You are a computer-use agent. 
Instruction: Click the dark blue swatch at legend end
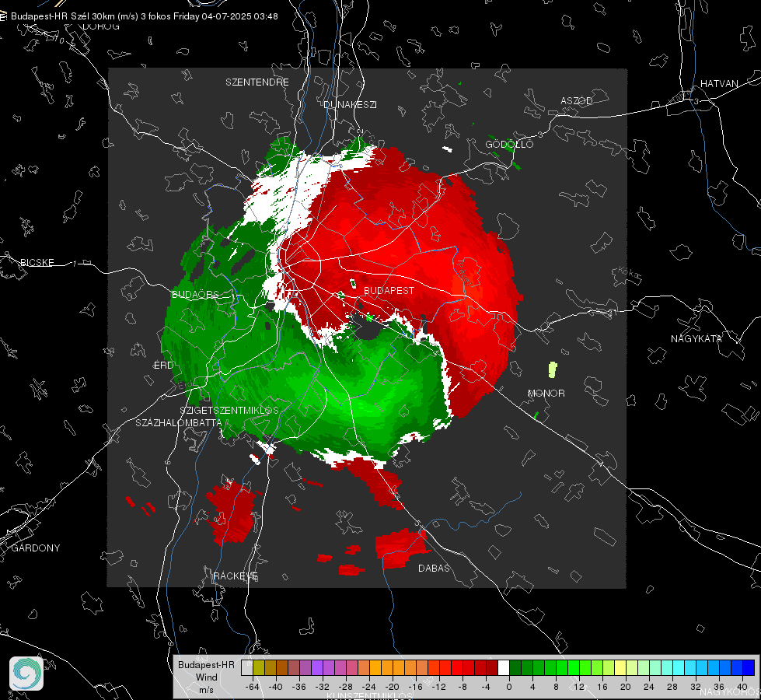coord(749,667)
